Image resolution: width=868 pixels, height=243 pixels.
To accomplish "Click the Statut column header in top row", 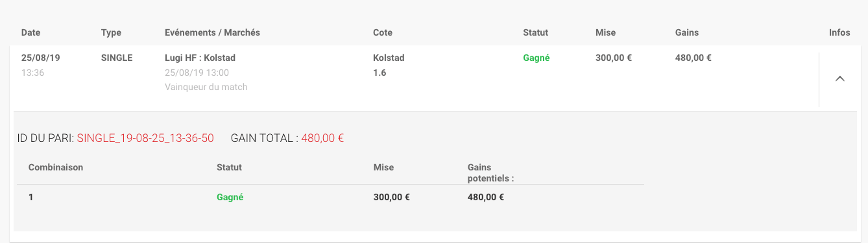I will 535,32.
